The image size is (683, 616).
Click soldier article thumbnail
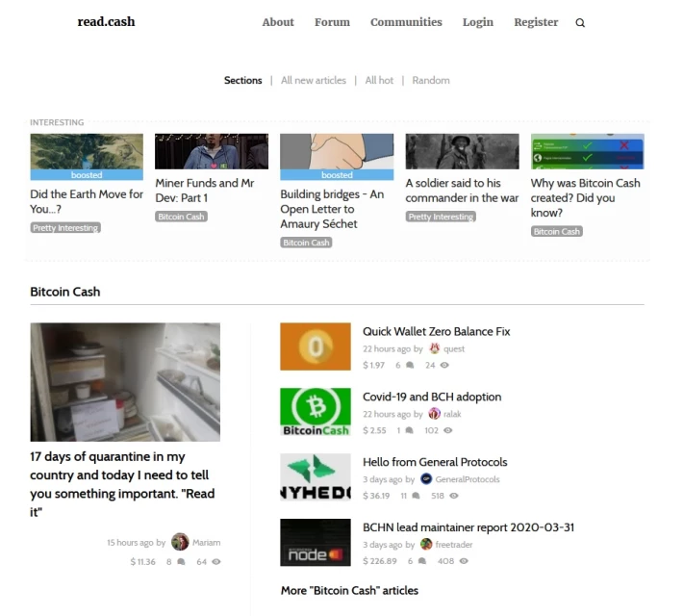tap(462, 151)
